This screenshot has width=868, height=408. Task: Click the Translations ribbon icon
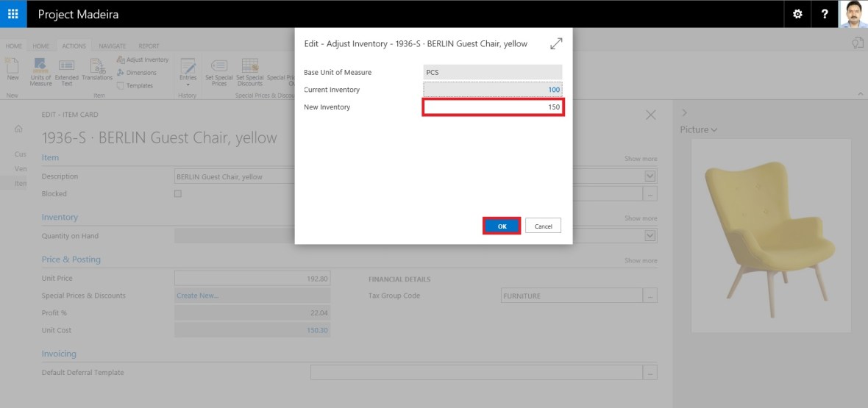(97, 70)
